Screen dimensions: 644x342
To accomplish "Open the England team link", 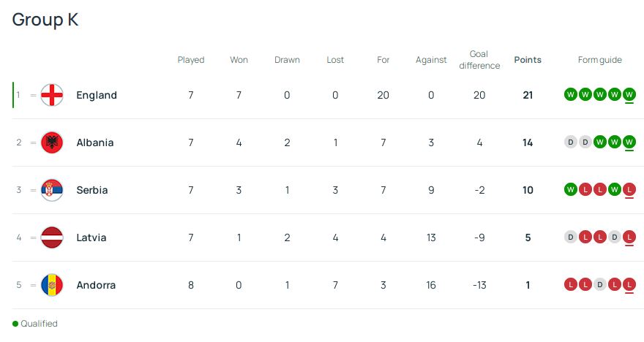I will (x=97, y=95).
